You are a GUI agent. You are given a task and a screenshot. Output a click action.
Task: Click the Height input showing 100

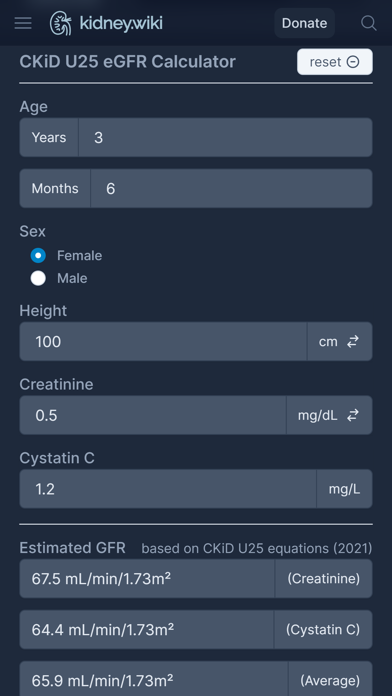point(163,341)
